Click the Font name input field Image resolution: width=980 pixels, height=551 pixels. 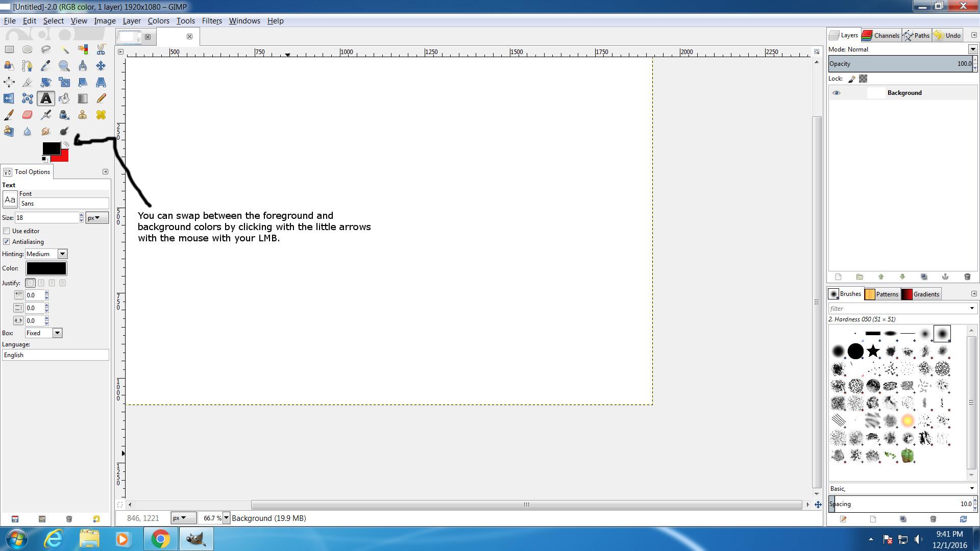pos(64,204)
